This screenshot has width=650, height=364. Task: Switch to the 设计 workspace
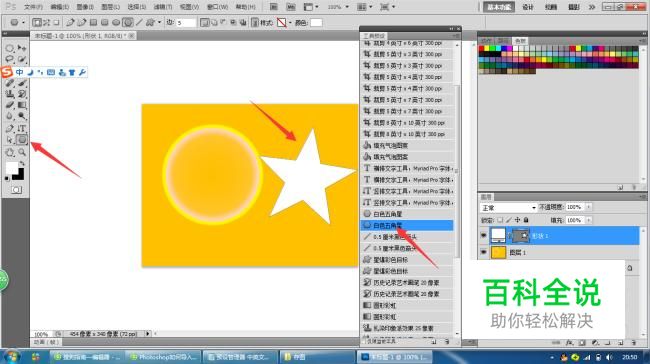(x=528, y=7)
